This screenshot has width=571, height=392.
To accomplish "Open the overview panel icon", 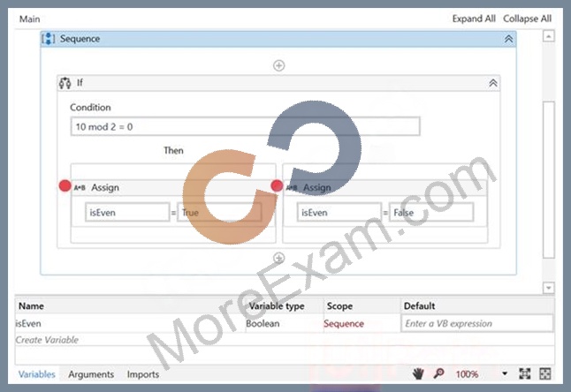I will coord(545,373).
